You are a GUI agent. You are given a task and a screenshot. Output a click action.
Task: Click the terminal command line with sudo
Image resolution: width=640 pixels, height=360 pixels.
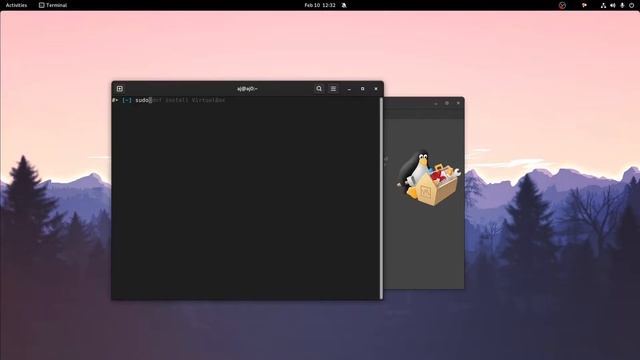[x=168, y=100]
